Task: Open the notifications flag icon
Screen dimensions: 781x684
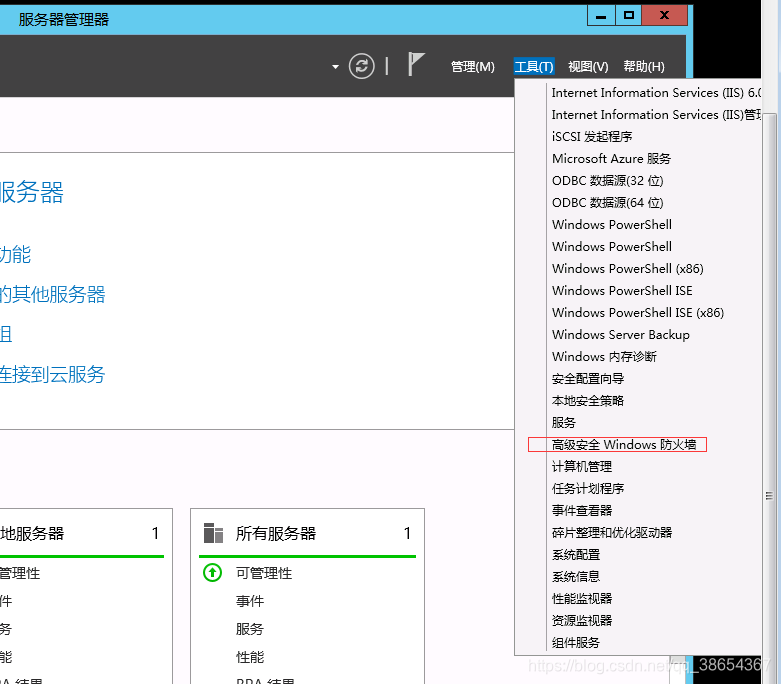Action: tap(416, 65)
